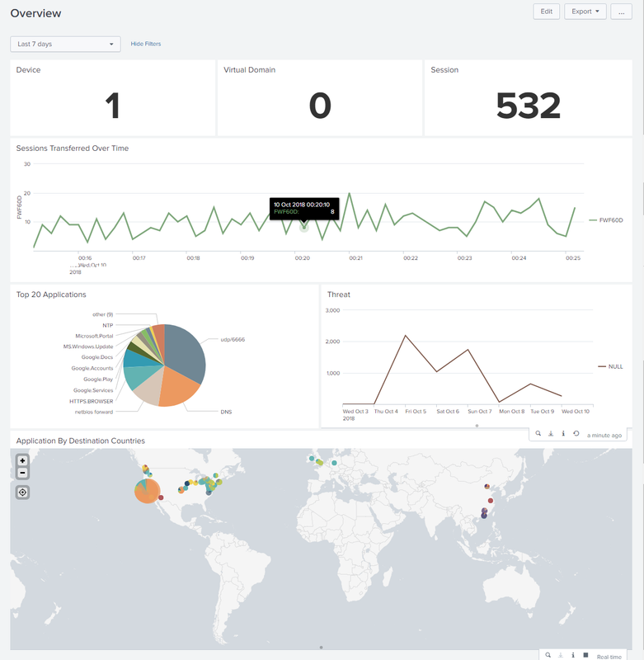Open the Export dropdown menu
Image resolution: width=644 pixels, height=660 pixels.
pos(585,12)
